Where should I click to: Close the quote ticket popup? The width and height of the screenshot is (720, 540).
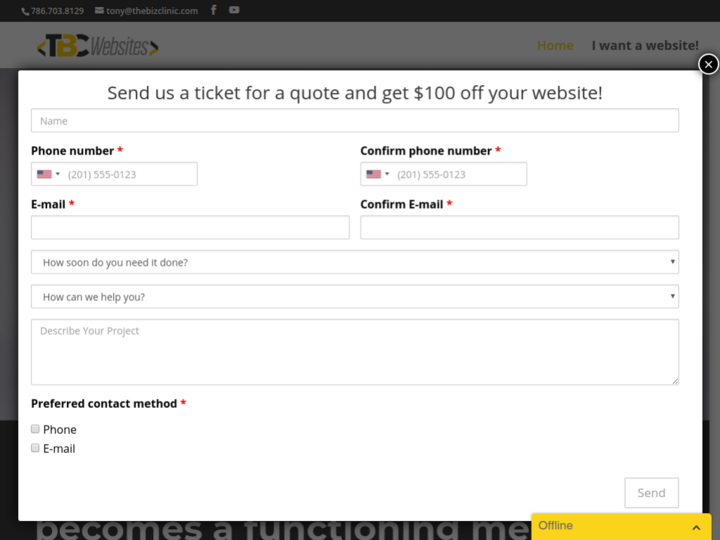point(708,64)
